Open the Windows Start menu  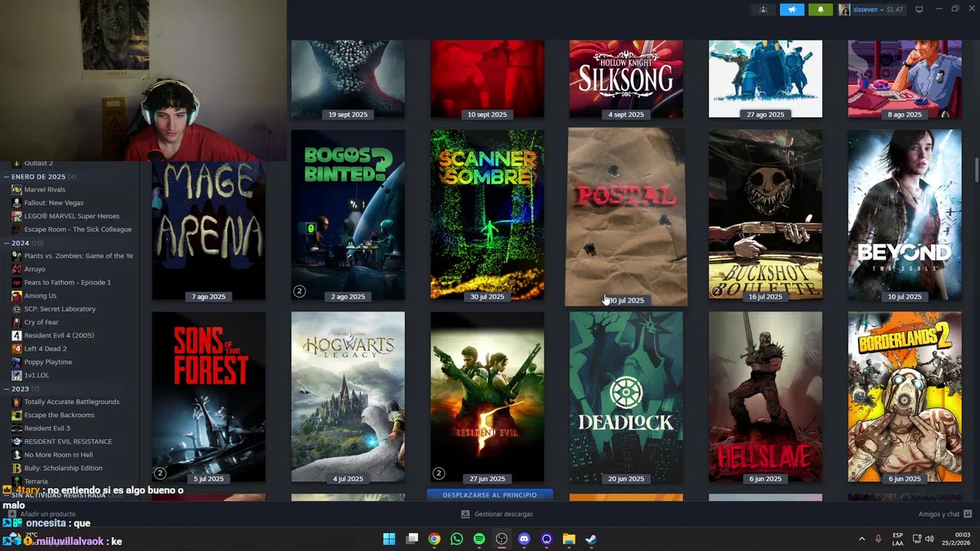point(389,539)
